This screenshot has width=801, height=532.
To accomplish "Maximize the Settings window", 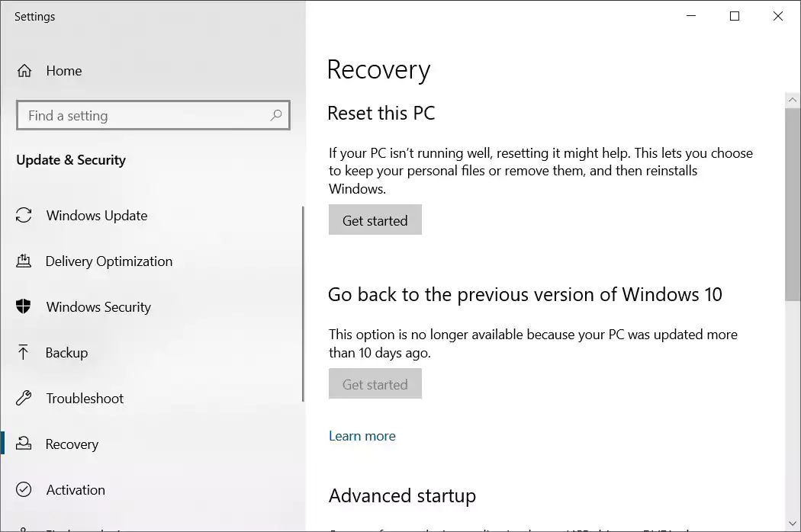I will click(x=735, y=16).
